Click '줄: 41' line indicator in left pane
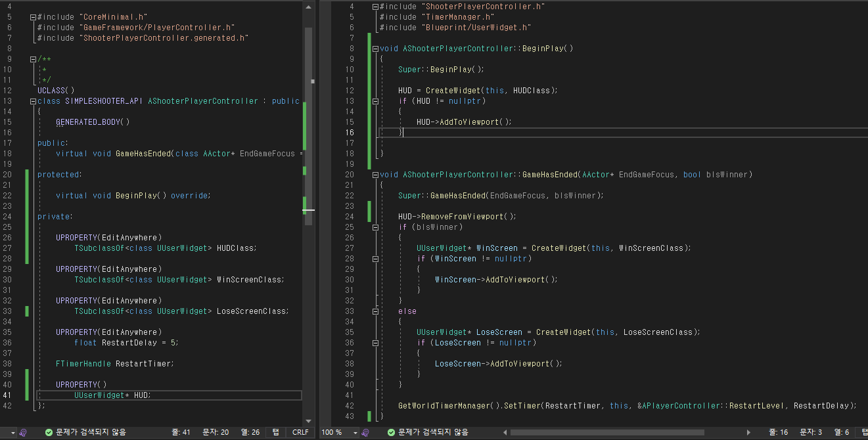868x440 pixels. [181, 432]
